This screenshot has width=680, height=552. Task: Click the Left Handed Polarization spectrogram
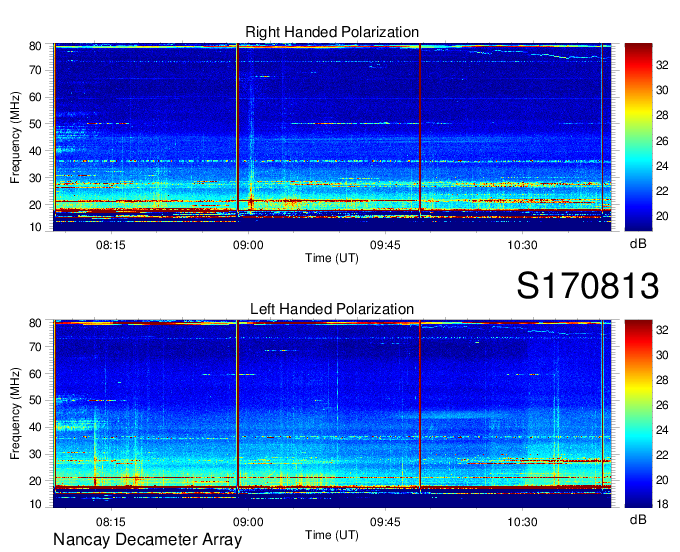pos(332,414)
